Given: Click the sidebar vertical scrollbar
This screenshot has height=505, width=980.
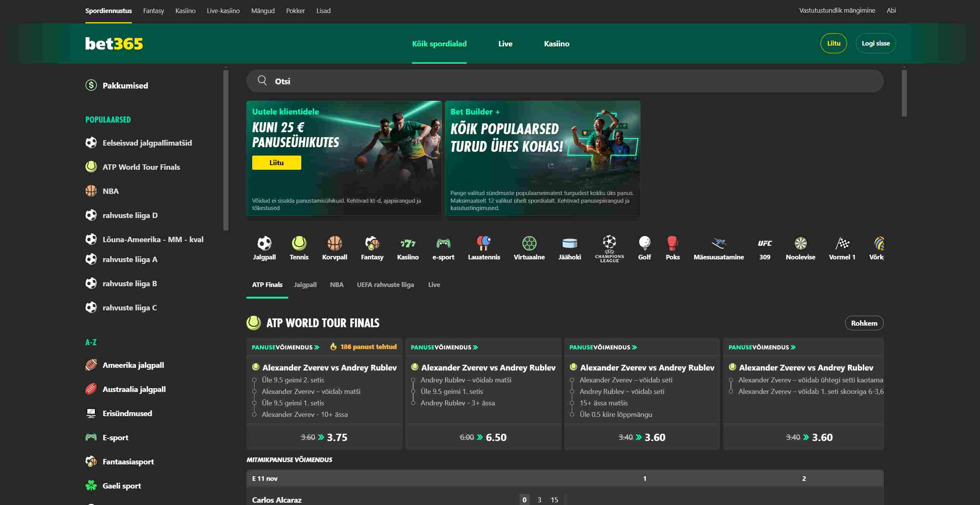Looking at the screenshot, I should point(226,149).
